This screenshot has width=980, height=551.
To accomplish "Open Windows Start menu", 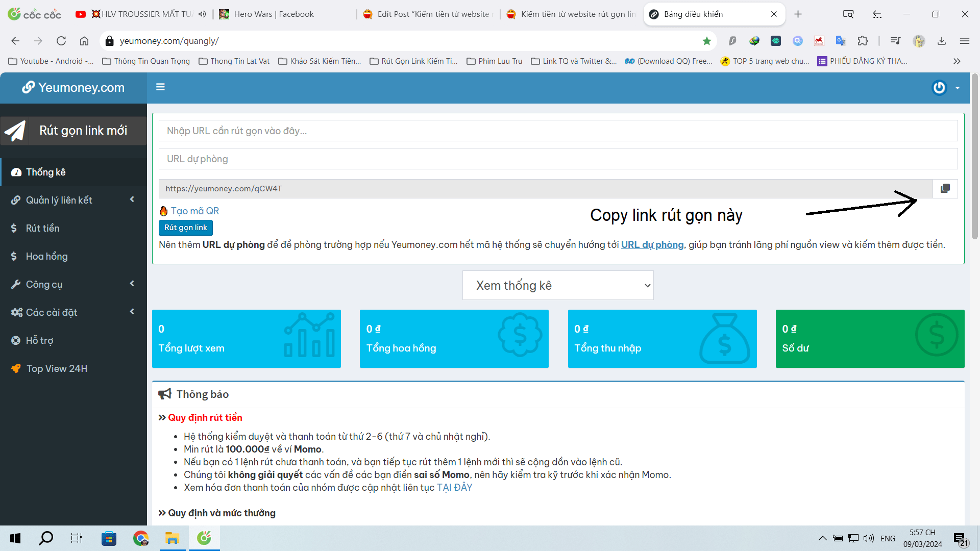I will (x=15, y=538).
